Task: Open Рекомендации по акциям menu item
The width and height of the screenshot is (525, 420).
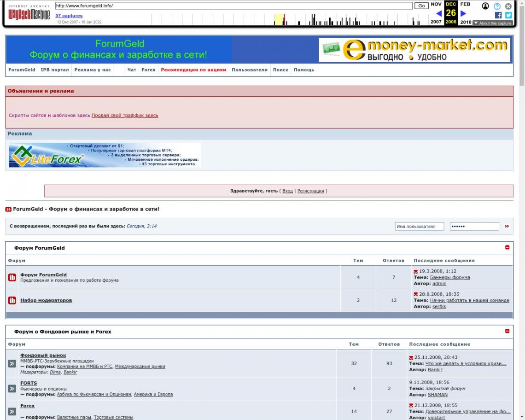Action: tap(193, 70)
